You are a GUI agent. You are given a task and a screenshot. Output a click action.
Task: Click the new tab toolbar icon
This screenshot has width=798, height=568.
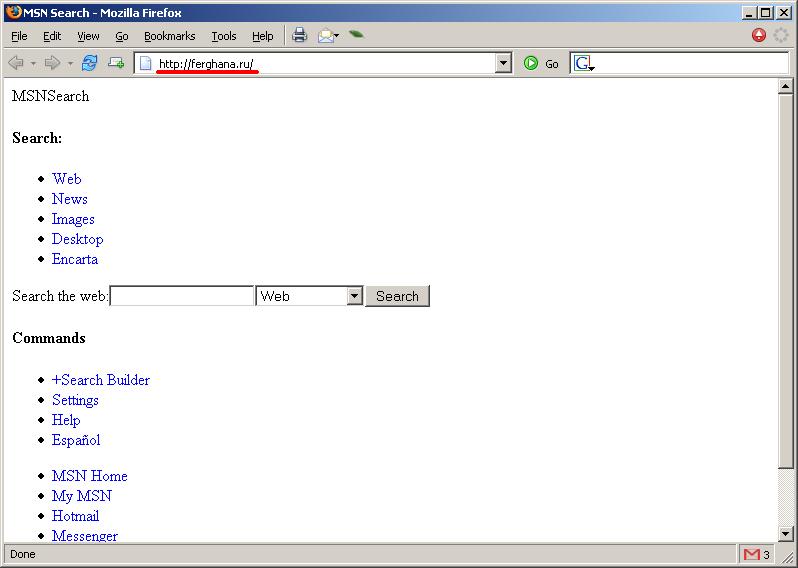click(116, 63)
